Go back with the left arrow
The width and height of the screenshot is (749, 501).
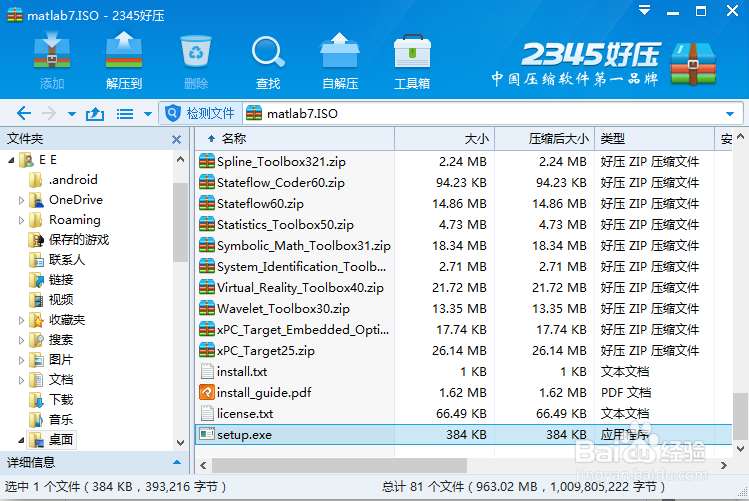pyautogui.click(x=24, y=114)
